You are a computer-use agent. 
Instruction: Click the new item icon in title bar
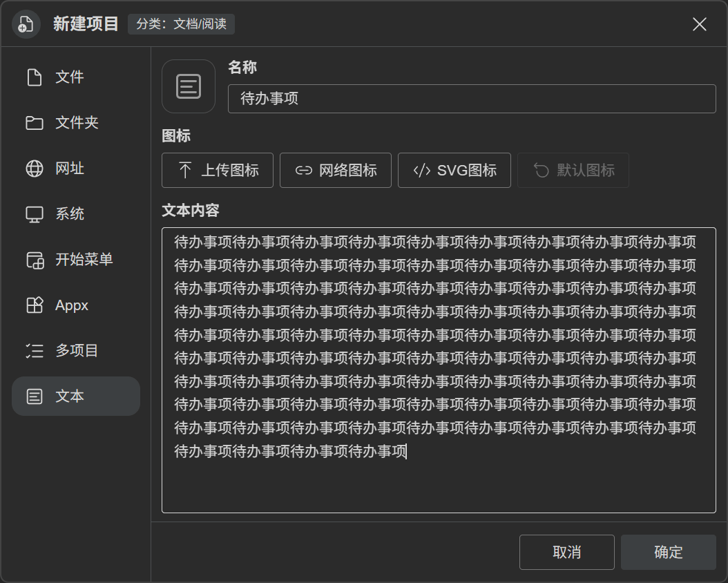click(26, 24)
